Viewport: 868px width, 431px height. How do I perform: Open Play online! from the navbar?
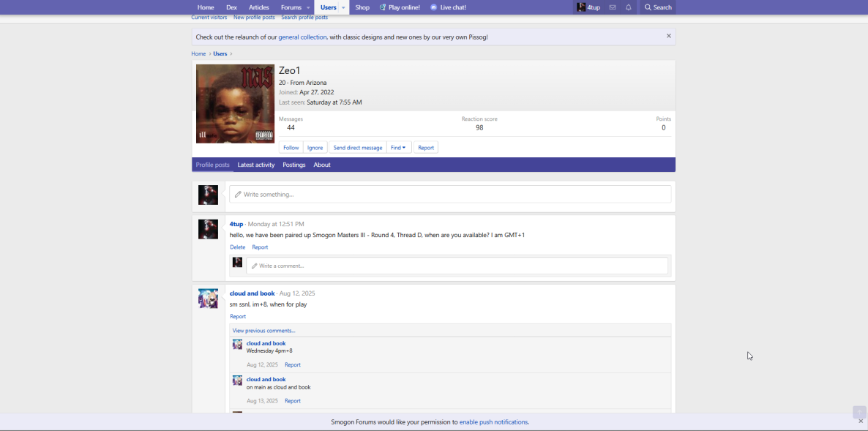pos(400,7)
